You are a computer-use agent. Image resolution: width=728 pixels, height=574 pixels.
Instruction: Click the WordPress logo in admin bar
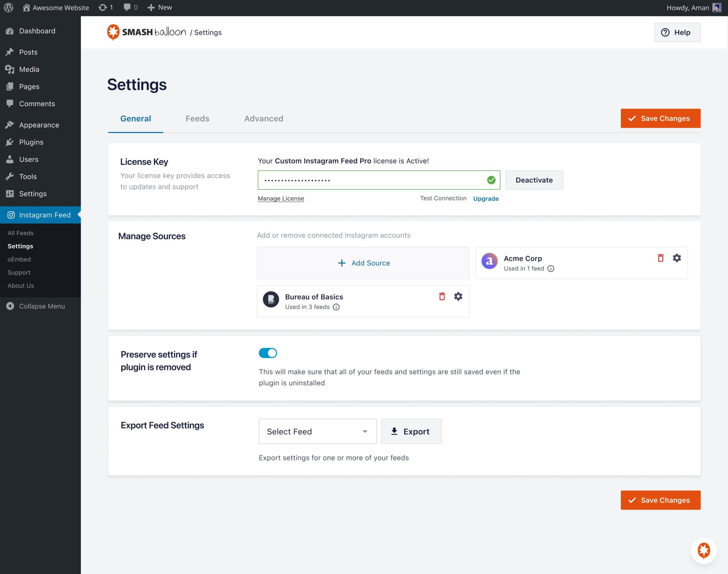pos(9,7)
